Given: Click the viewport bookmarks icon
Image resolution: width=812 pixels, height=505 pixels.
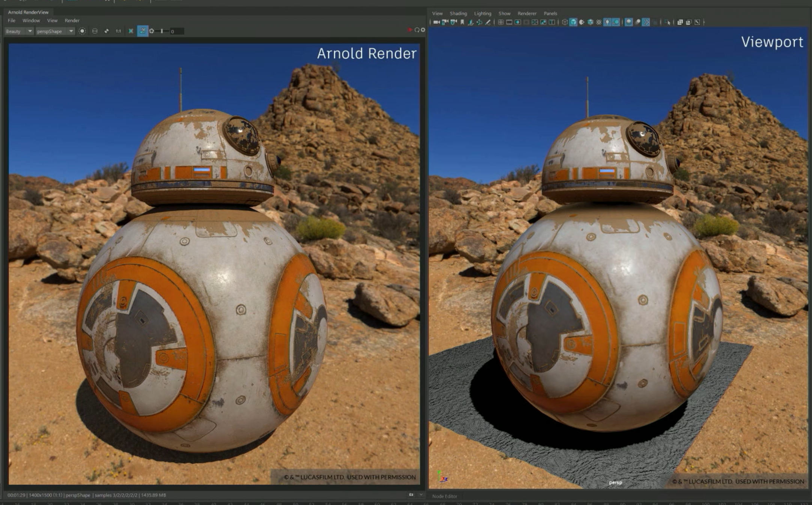Looking at the screenshot, I should 462,22.
